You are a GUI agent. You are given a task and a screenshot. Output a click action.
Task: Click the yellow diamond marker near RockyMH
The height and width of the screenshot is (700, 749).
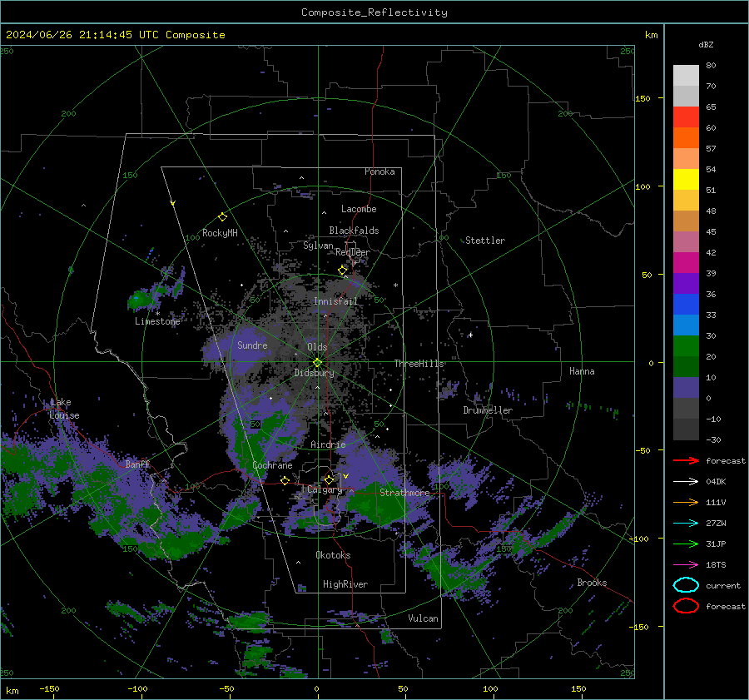point(222,217)
